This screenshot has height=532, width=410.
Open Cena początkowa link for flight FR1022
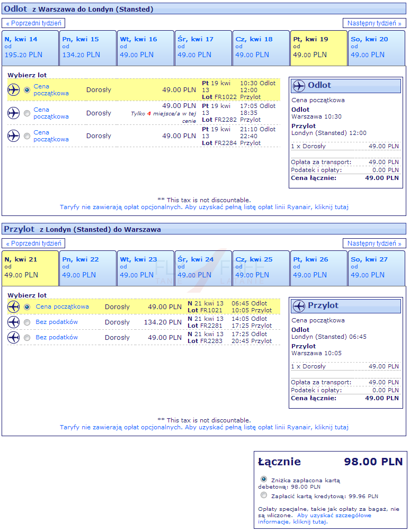51,90
